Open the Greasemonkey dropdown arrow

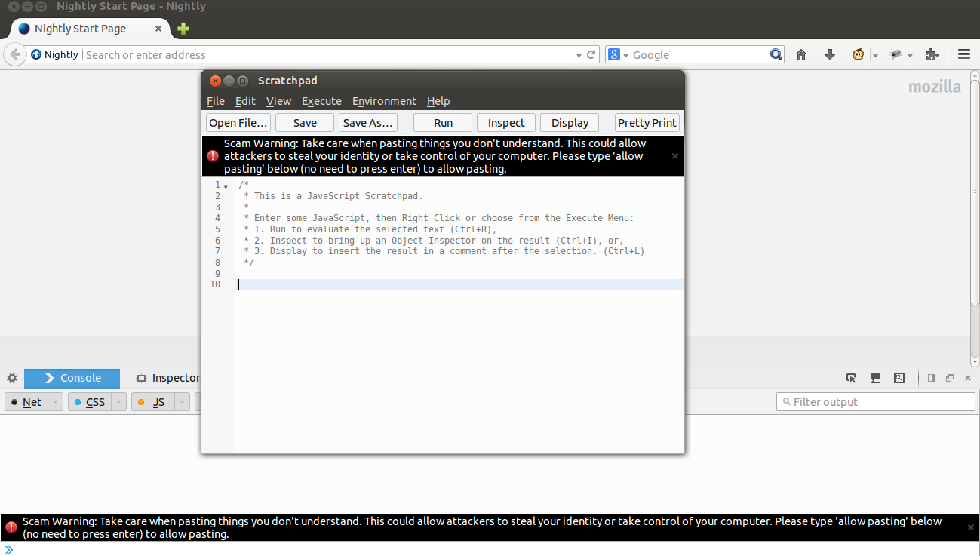(875, 55)
